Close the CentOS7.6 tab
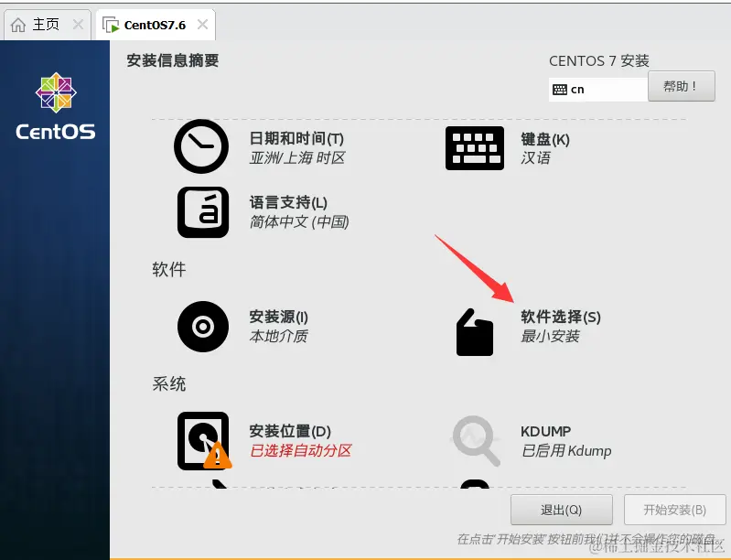731x560 pixels. click(x=202, y=24)
